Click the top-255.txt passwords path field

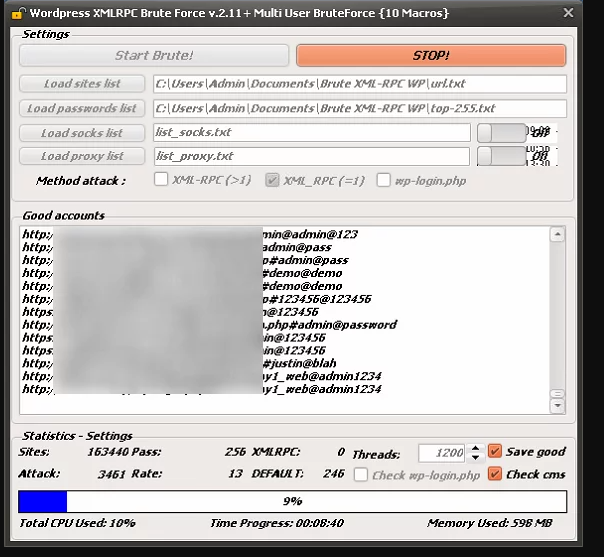[x=360, y=108]
